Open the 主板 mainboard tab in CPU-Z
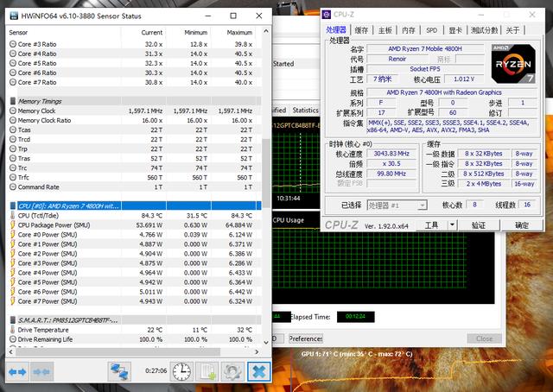 click(x=385, y=30)
